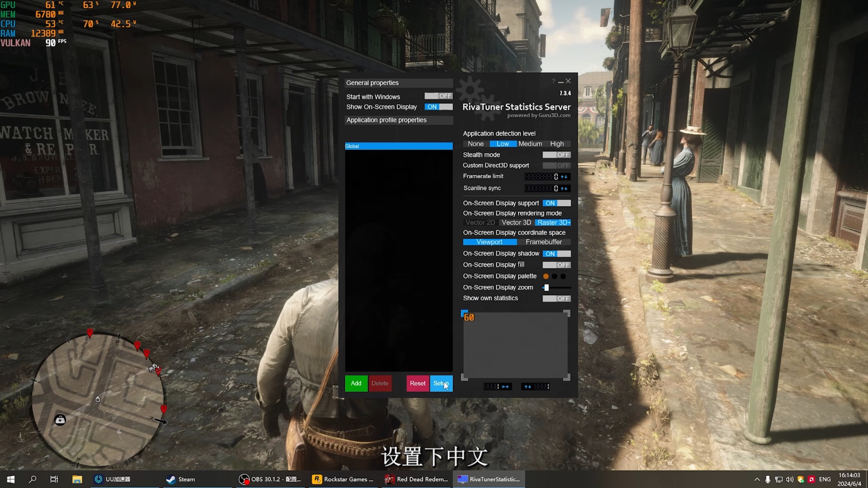Click Application profile properties header

click(x=399, y=120)
